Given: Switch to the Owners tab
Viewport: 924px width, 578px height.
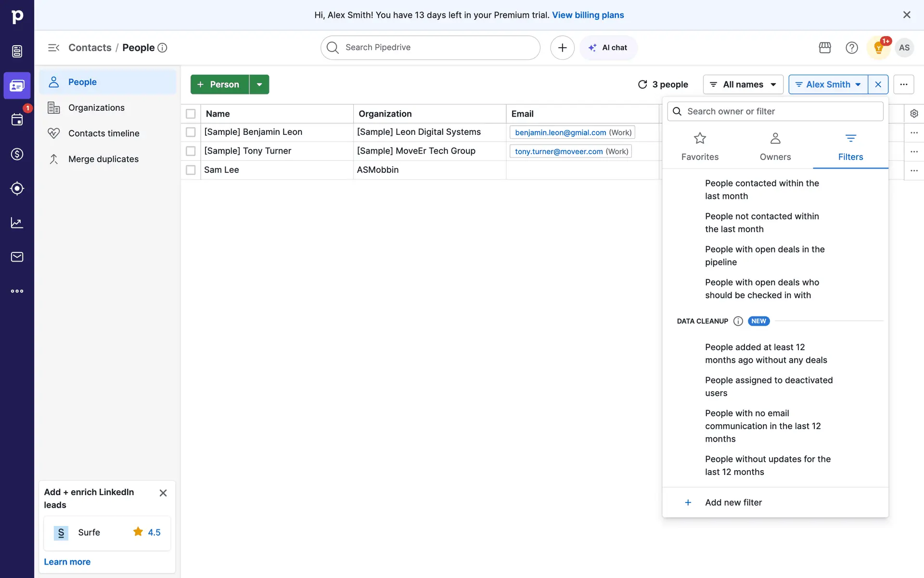Looking at the screenshot, I should tap(775, 146).
